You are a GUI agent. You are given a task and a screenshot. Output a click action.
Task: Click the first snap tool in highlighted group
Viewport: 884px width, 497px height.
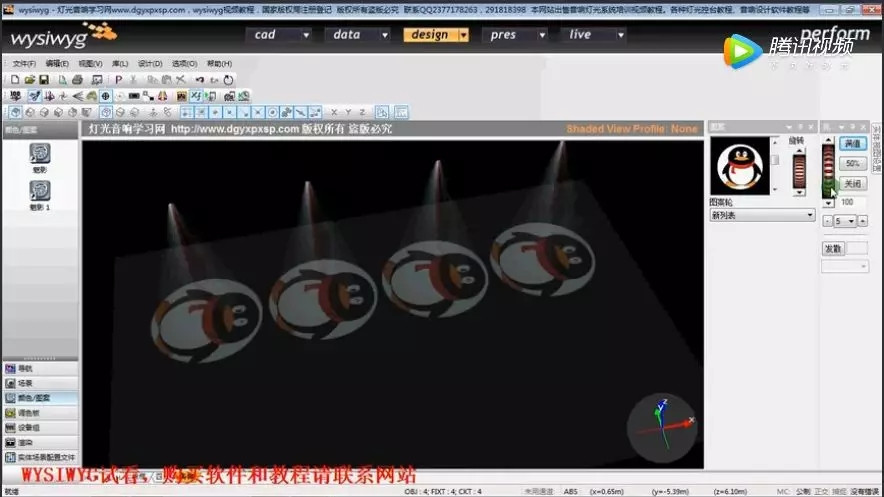coord(186,112)
